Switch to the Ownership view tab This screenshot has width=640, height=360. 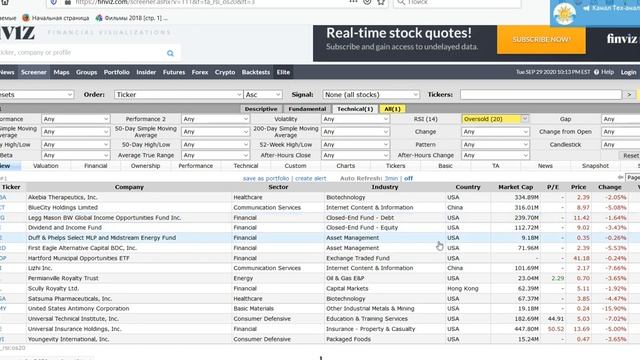145,166
